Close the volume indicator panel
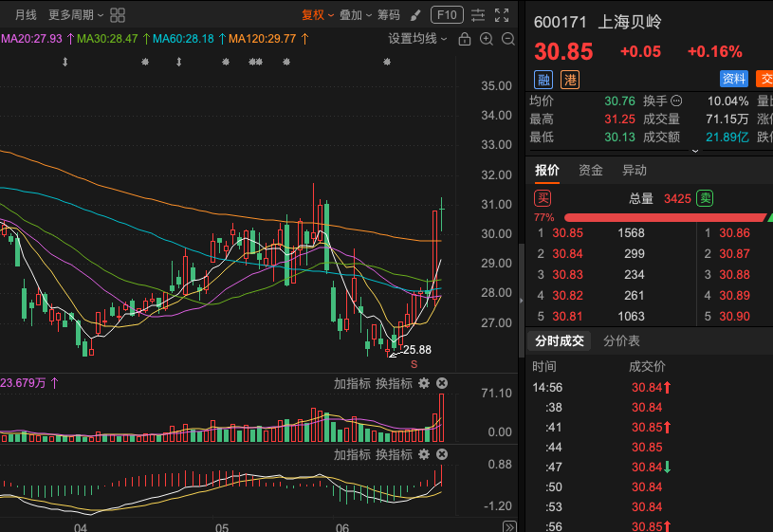 click(x=442, y=383)
